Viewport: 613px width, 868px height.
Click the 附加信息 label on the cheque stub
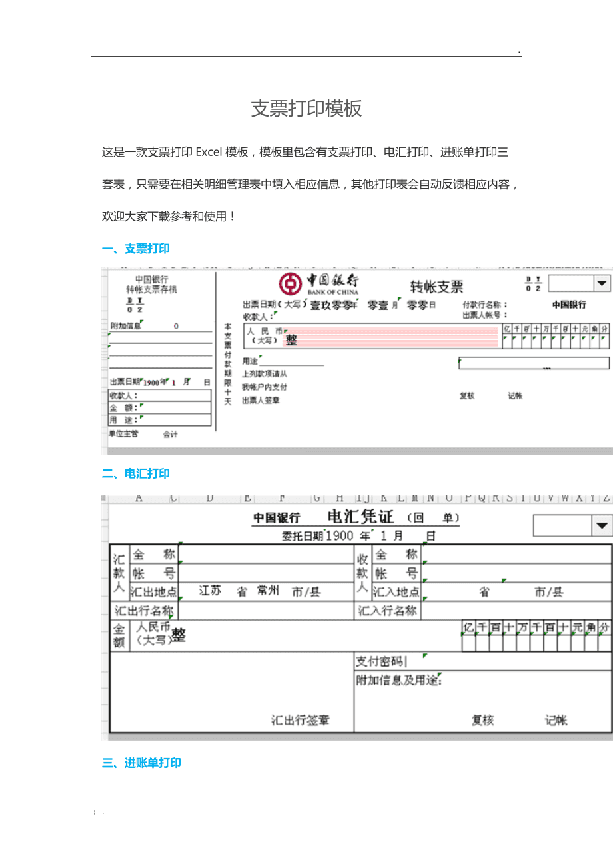pyautogui.click(x=125, y=326)
